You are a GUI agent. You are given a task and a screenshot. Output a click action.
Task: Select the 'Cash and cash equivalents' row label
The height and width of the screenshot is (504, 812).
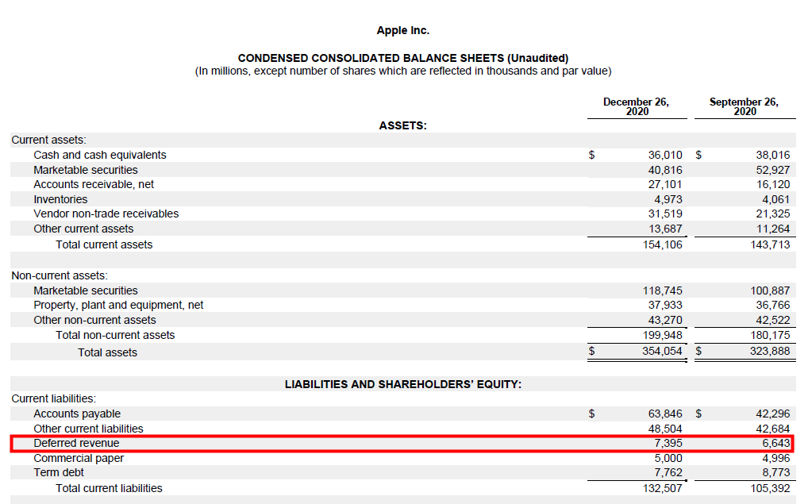[100, 155]
